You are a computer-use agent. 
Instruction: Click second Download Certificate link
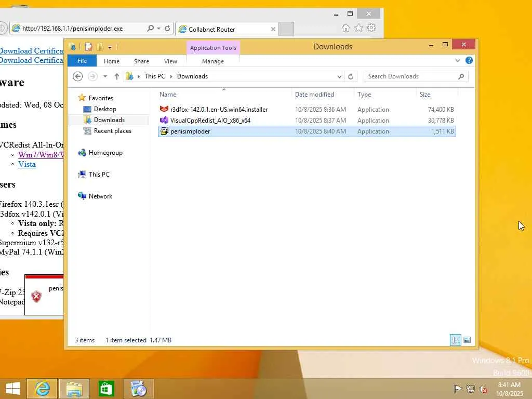[x=31, y=60]
